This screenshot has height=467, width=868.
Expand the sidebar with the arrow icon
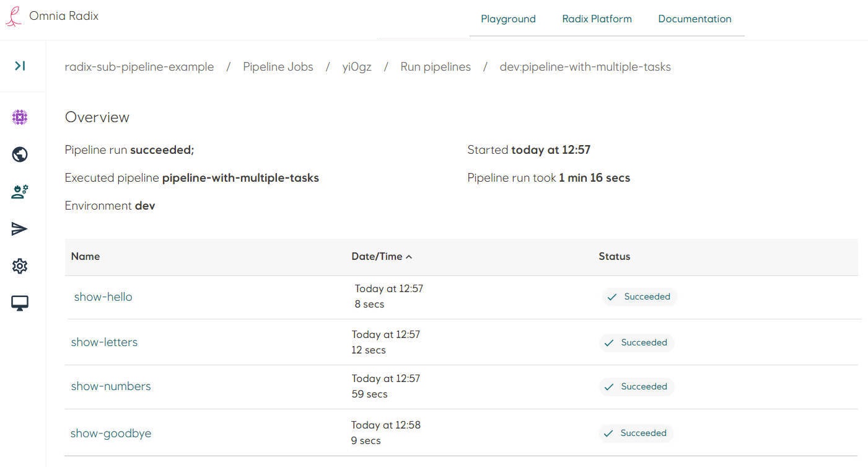point(20,66)
